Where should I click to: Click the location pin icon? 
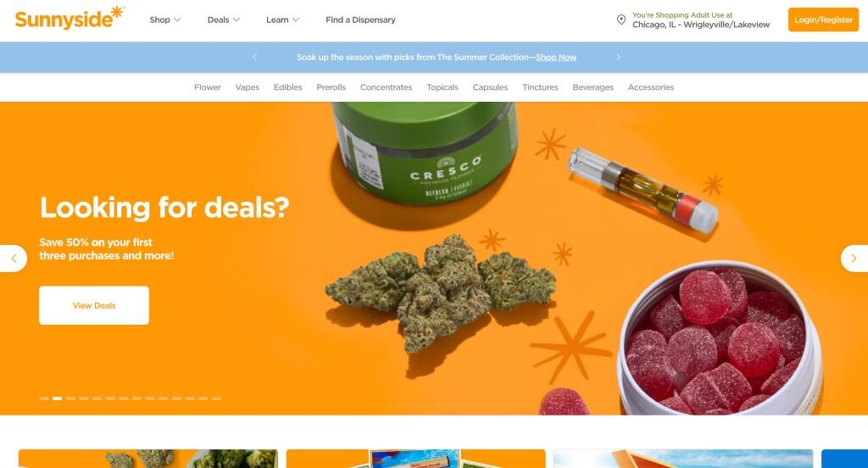[621, 20]
